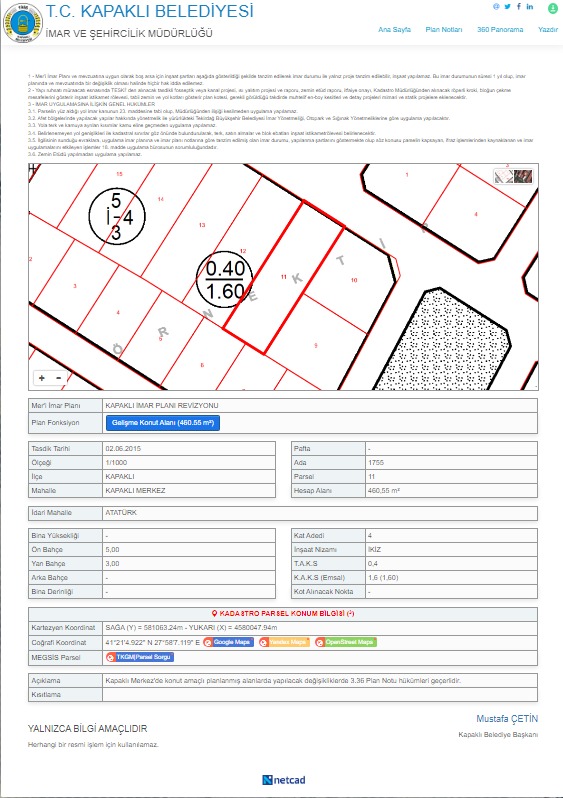Click Ada value 1755

pos(376,463)
